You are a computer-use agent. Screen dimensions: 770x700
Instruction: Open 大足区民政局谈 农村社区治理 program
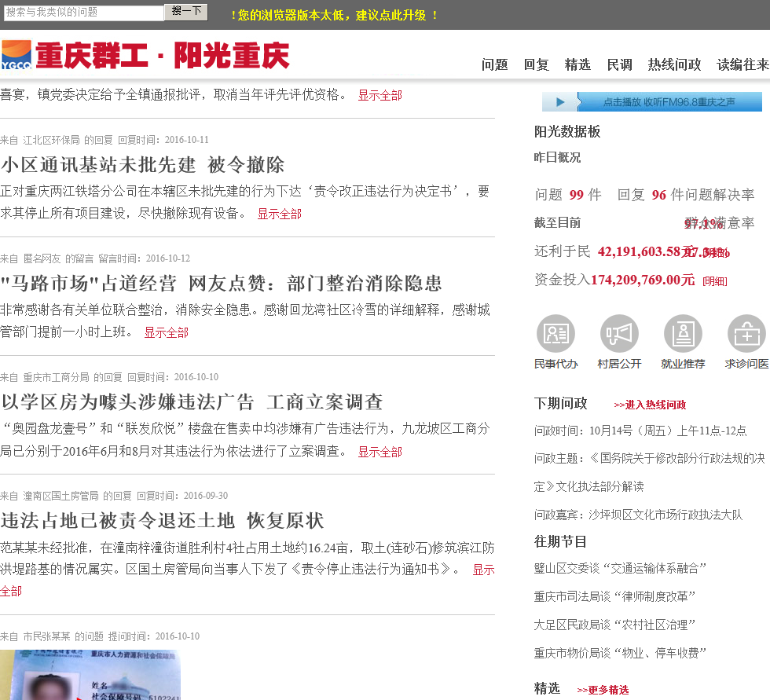coord(614,625)
